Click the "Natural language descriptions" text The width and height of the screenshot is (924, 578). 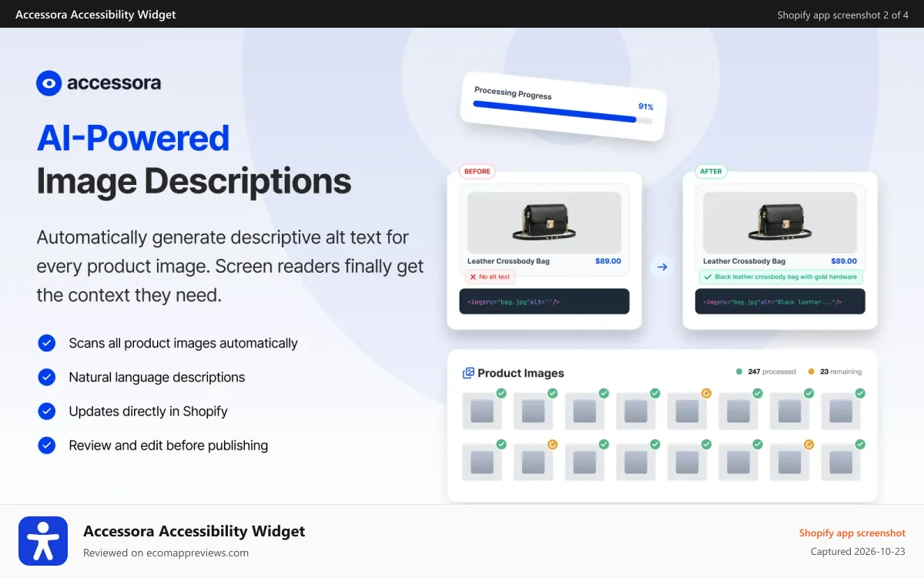(x=157, y=377)
